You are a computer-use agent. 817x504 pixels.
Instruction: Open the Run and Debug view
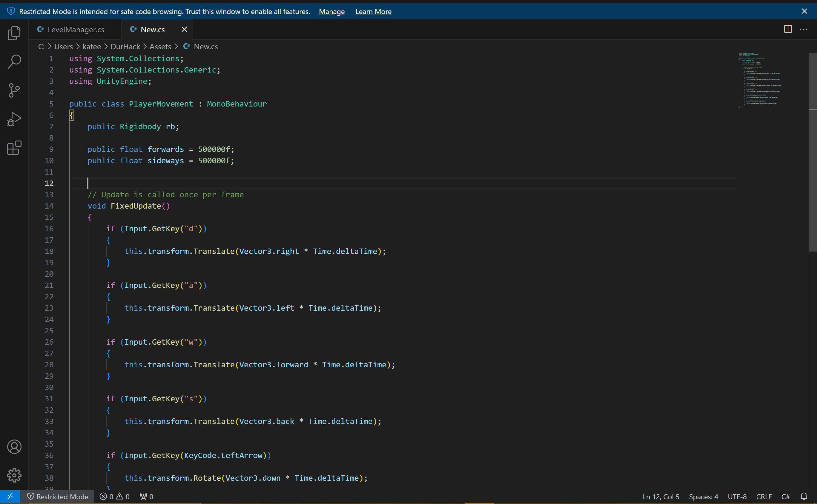pos(14,119)
